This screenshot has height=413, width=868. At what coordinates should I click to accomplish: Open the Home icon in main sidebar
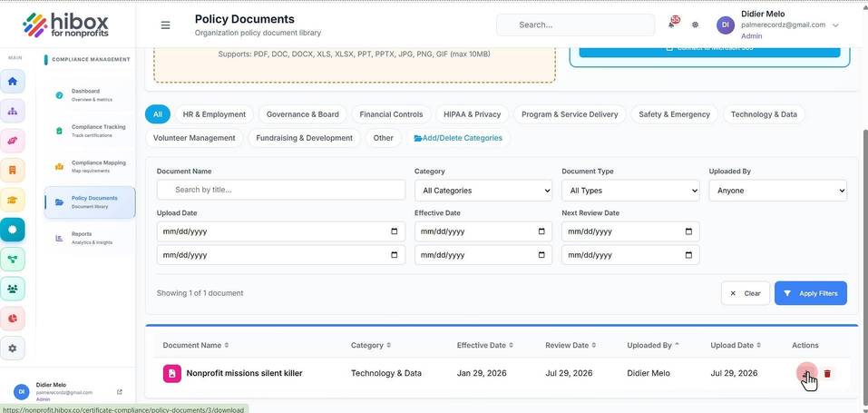(x=12, y=81)
